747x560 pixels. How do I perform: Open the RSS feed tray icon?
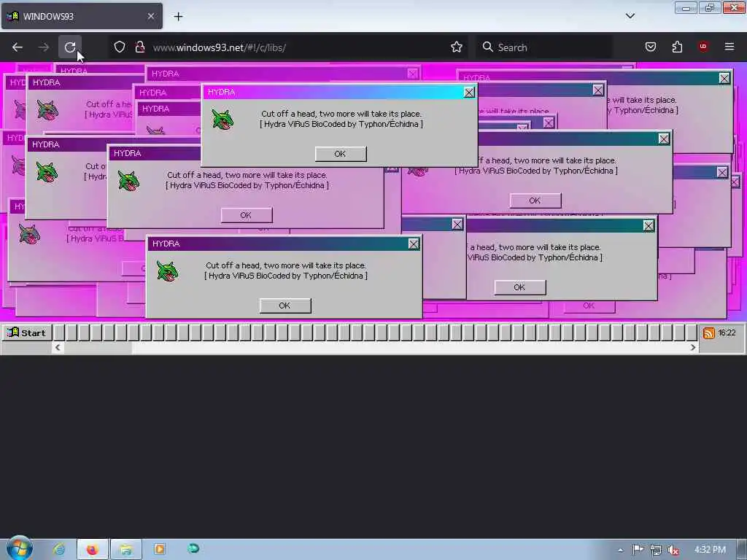(x=709, y=332)
